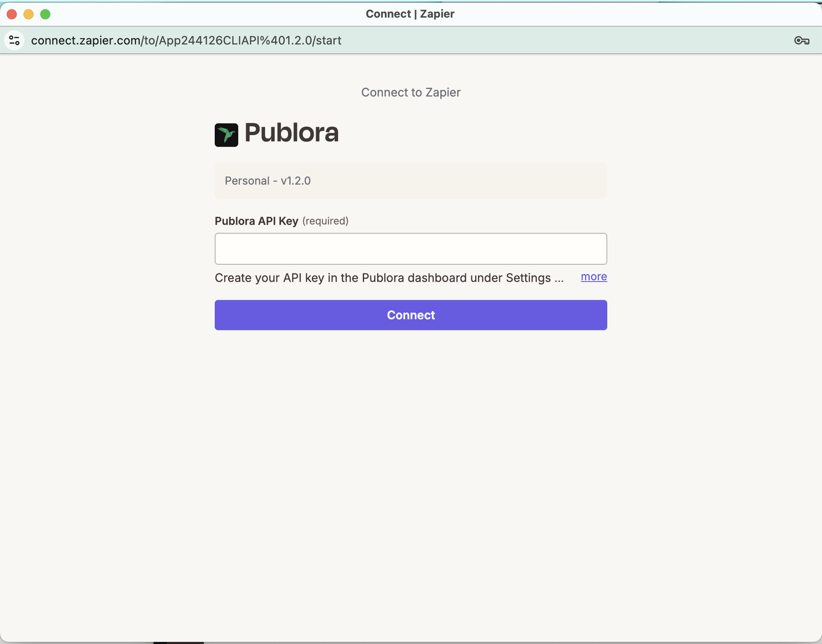The image size is (822, 644).
Task: Click the site settings icon in address bar
Action: pos(14,40)
